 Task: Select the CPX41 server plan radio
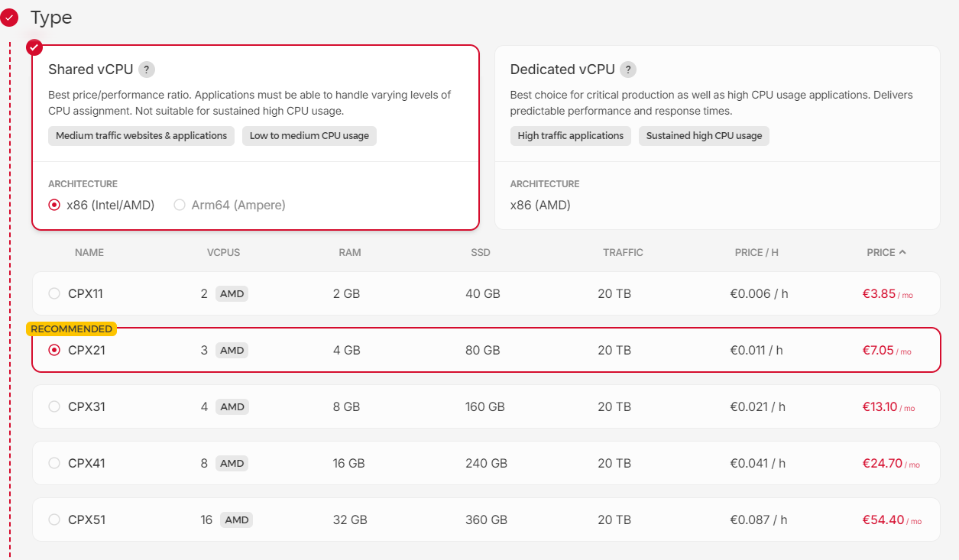(54, 463)
